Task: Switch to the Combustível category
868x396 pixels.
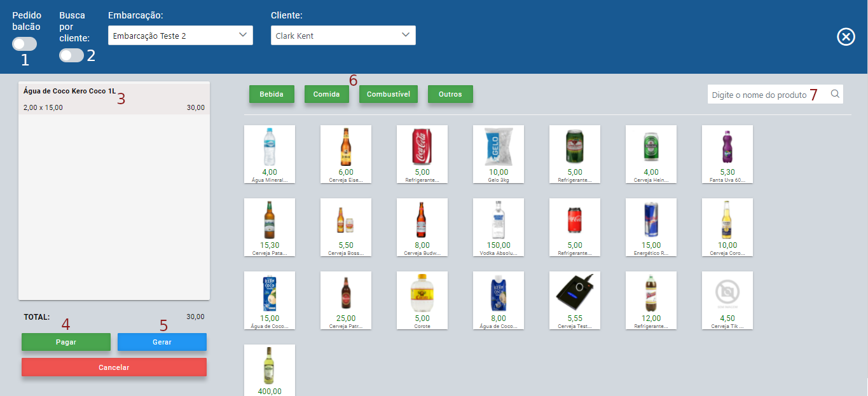Action: pos(388,95)
